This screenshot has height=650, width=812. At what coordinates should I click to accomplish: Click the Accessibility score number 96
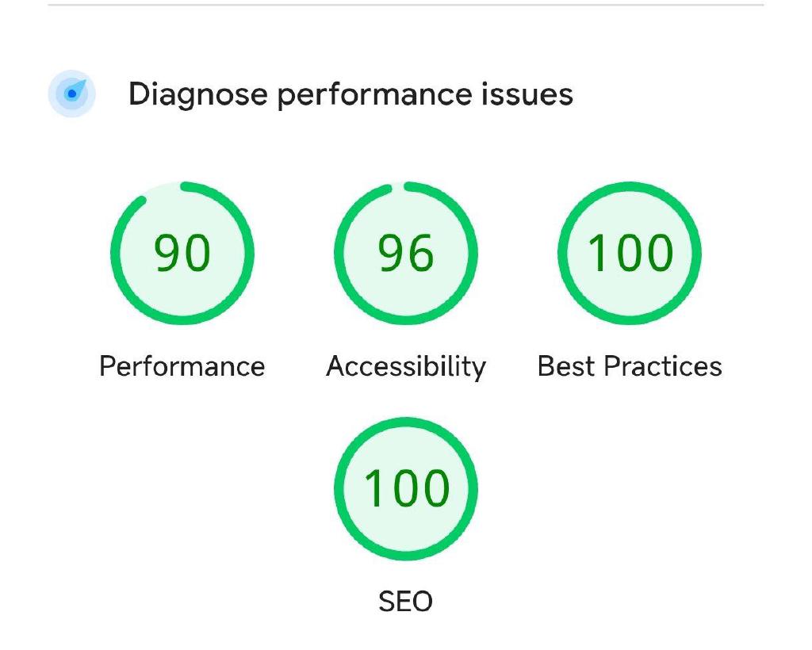click(406, 254)
